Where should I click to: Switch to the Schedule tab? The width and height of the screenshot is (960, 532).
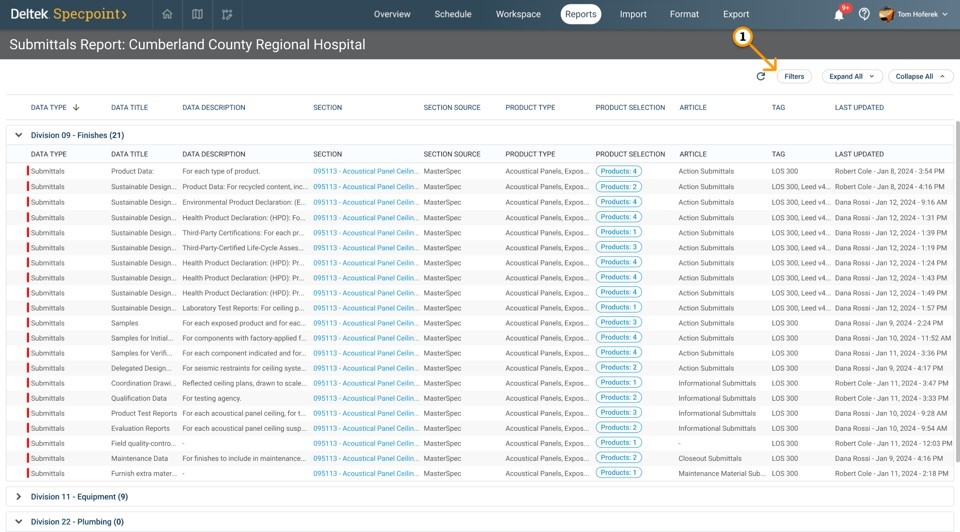point(453,14)
